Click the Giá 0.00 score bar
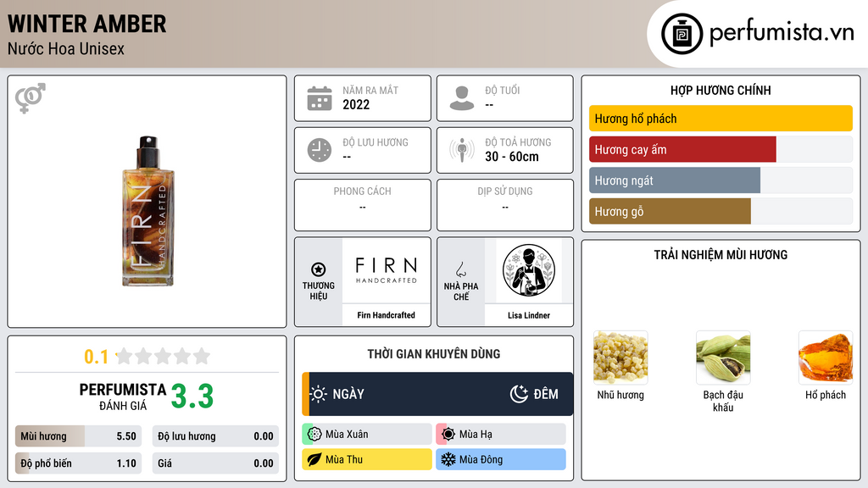Screen dimensions: 868x488 [215, 463]
